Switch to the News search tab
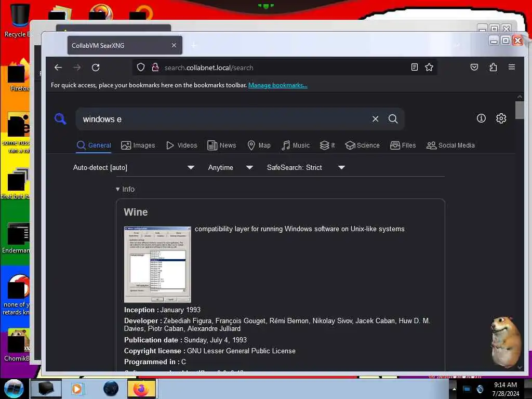This screenshot has height=399, width=532. tap(221, 145)
